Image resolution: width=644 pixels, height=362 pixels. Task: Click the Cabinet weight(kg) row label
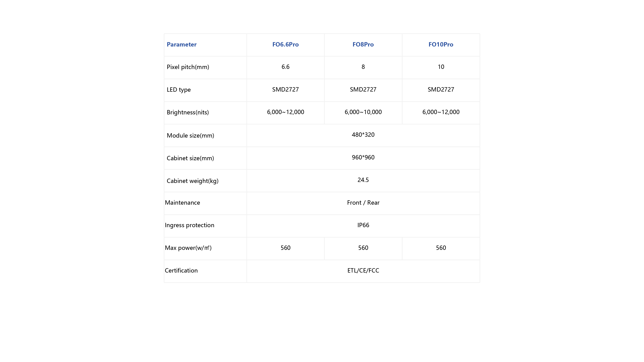193,181
